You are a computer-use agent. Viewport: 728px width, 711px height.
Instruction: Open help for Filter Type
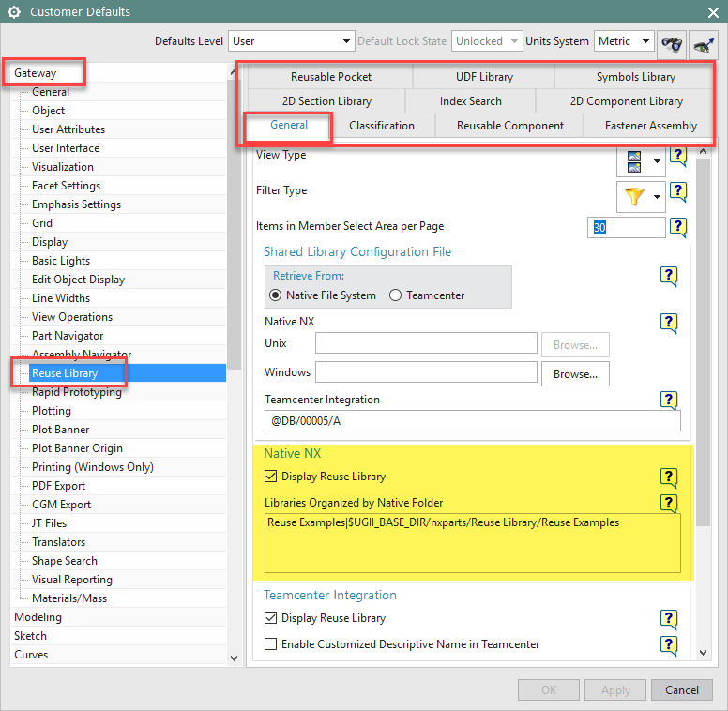(678, 191)
